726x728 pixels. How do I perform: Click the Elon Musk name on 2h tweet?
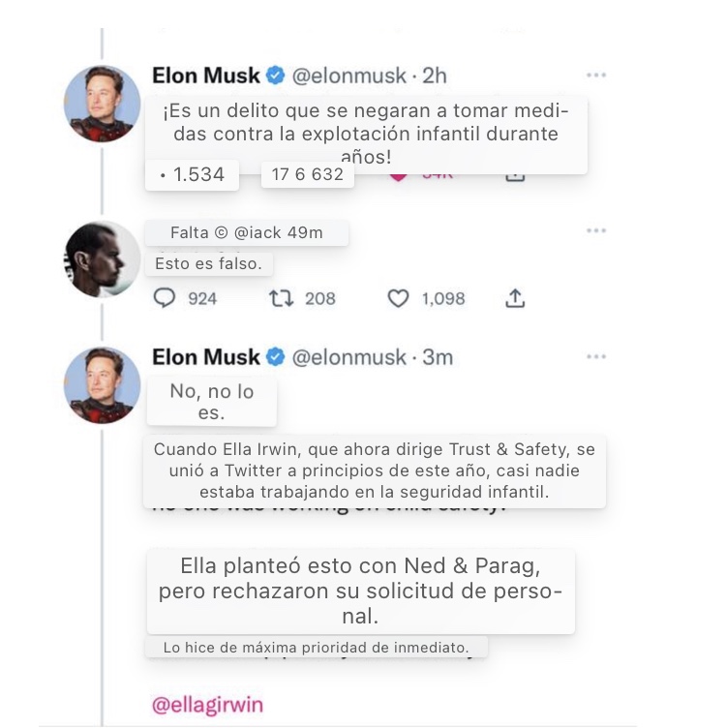pyautogui.click(x=206, y=76)
